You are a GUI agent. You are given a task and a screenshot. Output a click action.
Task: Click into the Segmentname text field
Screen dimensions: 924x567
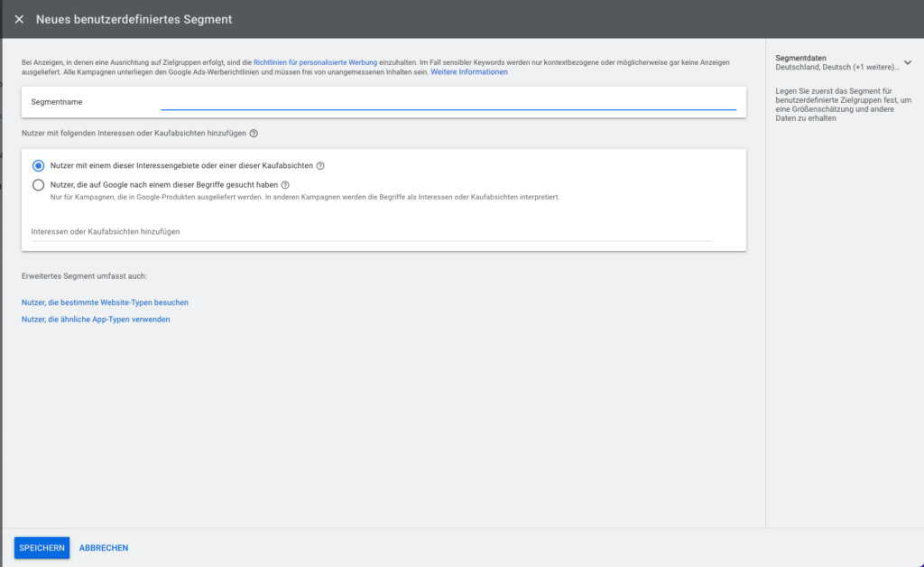[x=448, y=102]
